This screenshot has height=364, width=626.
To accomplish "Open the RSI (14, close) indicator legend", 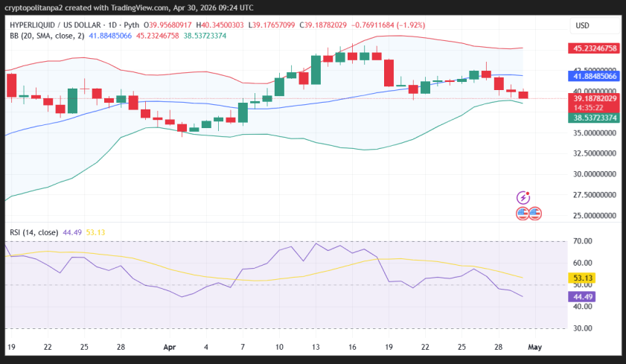I will (34, 232).
